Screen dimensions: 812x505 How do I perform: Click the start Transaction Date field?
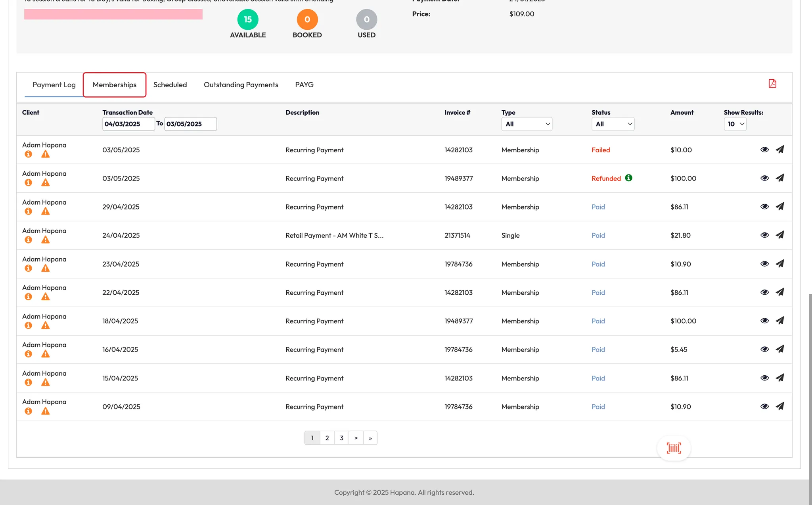[x=128, y=124]
